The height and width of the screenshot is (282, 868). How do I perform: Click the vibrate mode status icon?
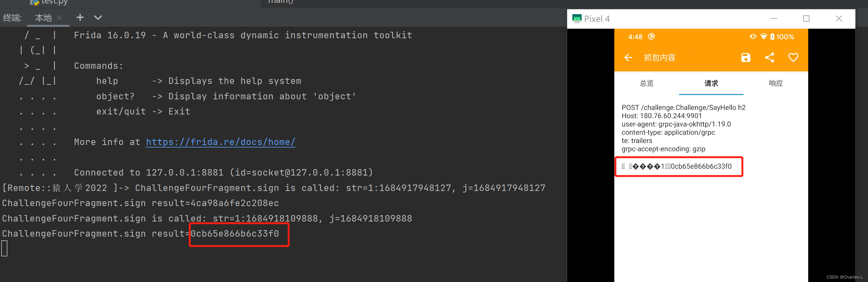[x=753, y=37]
